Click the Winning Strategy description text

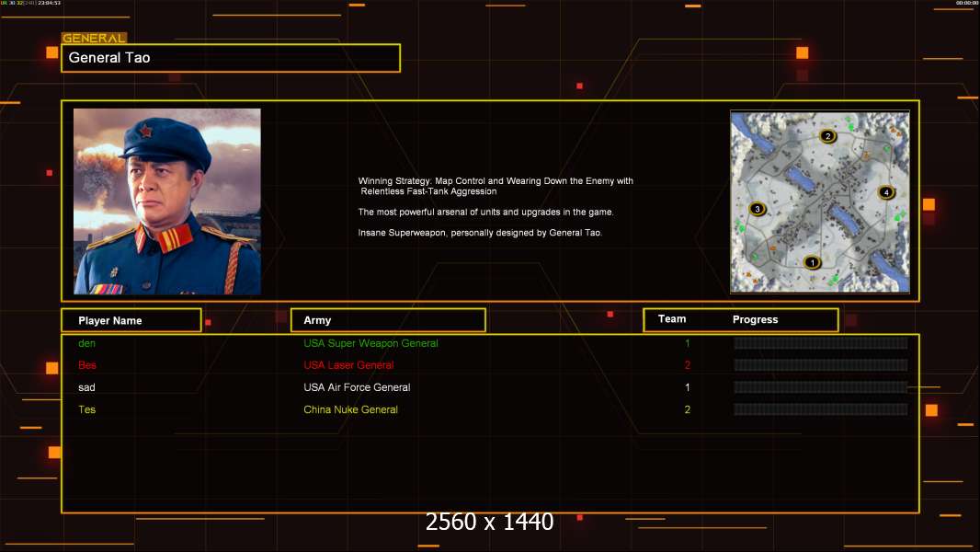(496, 186)
